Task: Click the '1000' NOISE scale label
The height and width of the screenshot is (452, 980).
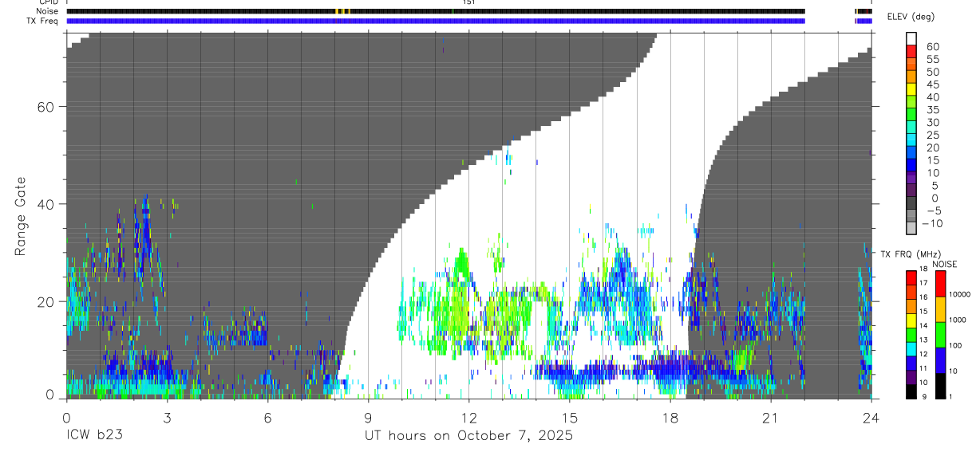Action: (958, 320)
